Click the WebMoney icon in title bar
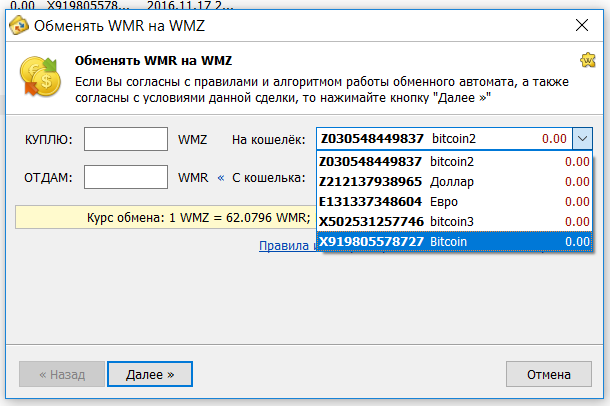Screen dimensions: 610x406 click(x=17, y=25)
